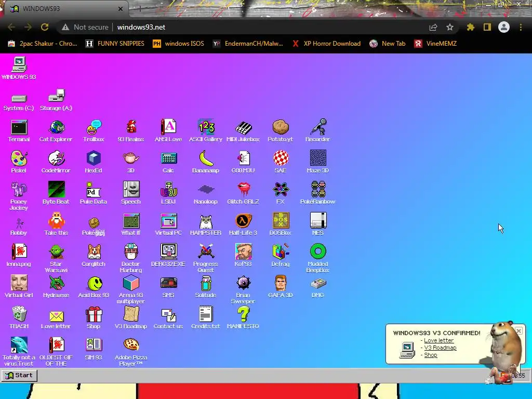Open the Poney Jockey icon

click(19, 196)
